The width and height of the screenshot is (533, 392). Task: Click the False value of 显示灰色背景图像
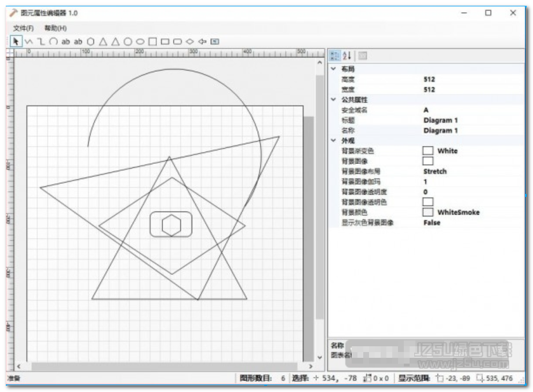(x=432, y=222)
